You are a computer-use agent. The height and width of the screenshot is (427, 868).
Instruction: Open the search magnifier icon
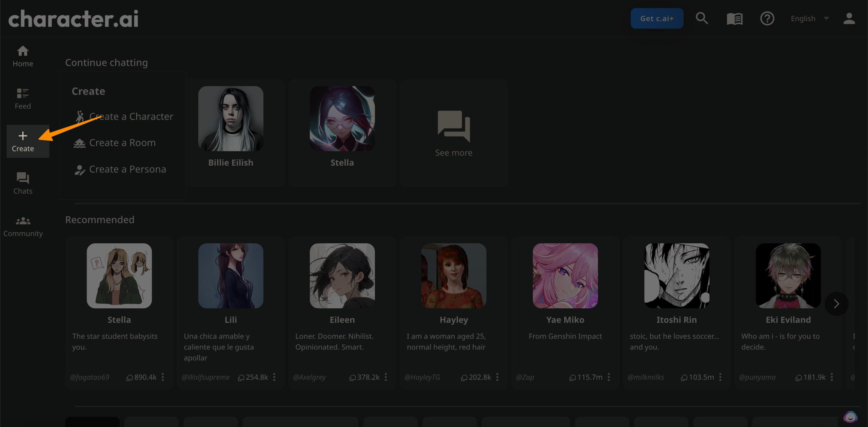coord(702,18)
